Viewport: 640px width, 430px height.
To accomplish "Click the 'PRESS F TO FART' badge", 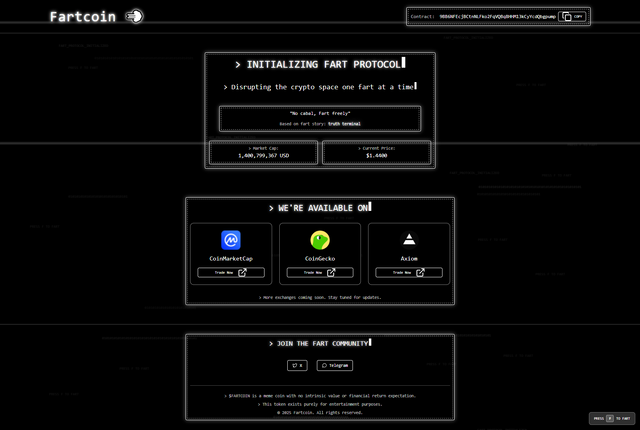I will (611, 419).
